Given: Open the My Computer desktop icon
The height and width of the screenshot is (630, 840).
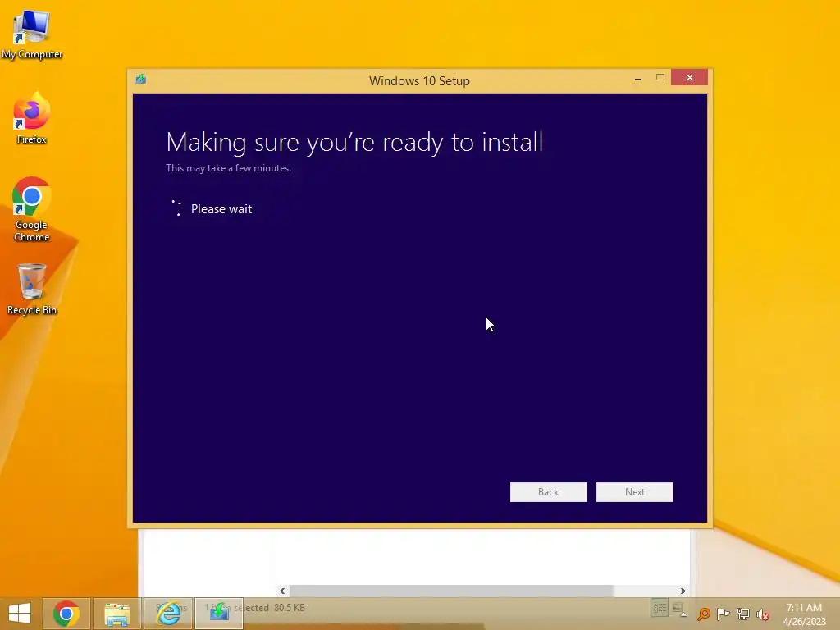Looking at the screenshot, I should [32, 34].
